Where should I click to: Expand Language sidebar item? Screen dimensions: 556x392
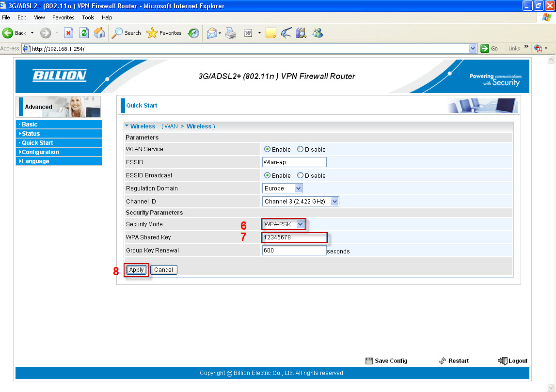pyautogui.click(x=59, y=161)
